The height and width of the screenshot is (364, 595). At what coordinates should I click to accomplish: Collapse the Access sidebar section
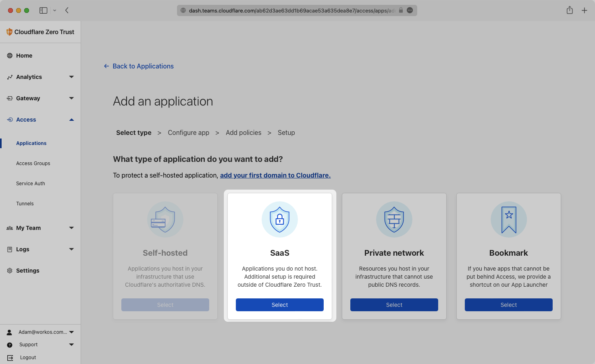coord(71,120)
